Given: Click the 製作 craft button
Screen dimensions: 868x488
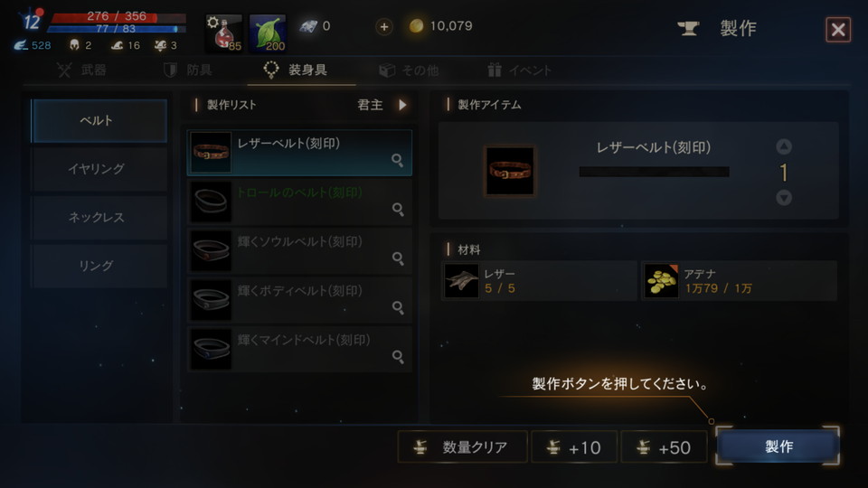Looking at the screenshot, I should click(x=778, y=446).
